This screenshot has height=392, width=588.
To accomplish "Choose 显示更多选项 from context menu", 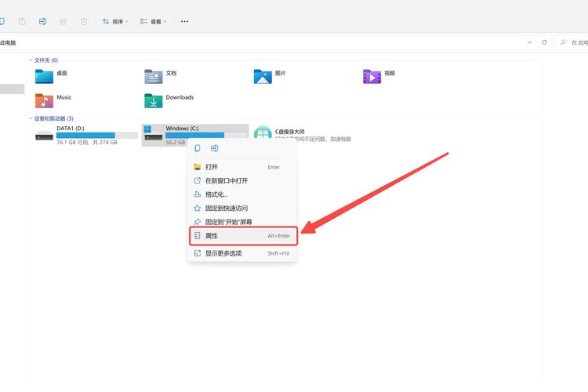I will pos(242,253).
